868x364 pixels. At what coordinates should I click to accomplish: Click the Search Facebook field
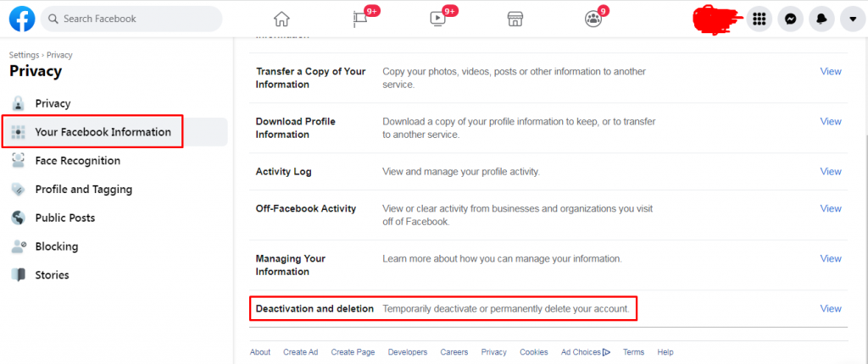tap(131, 19)
